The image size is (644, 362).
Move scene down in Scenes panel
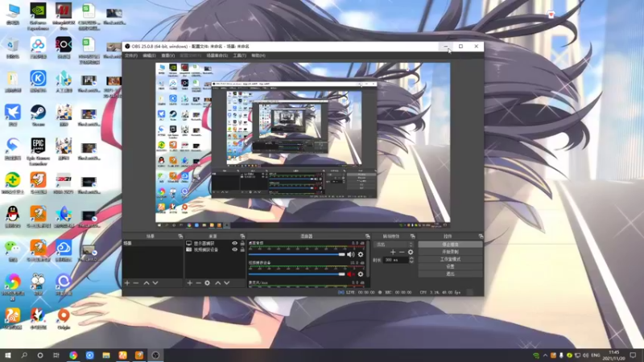tap(155, 283)
